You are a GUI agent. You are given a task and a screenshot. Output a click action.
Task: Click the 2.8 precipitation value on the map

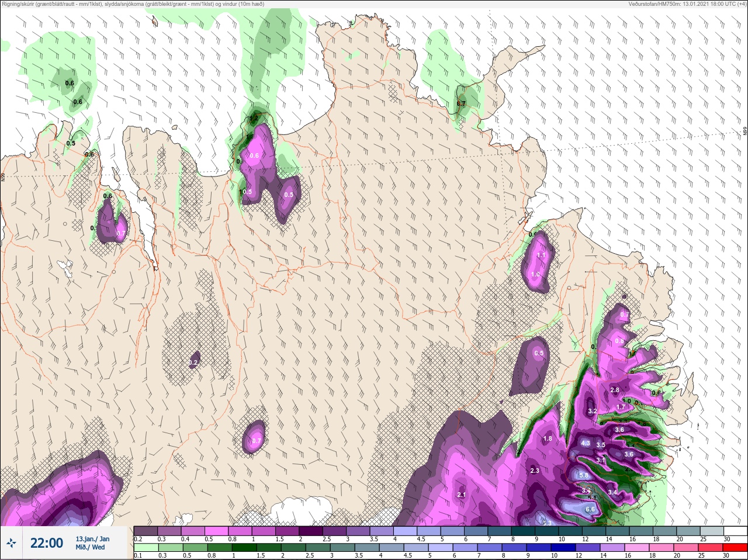(x=614, y=390)
